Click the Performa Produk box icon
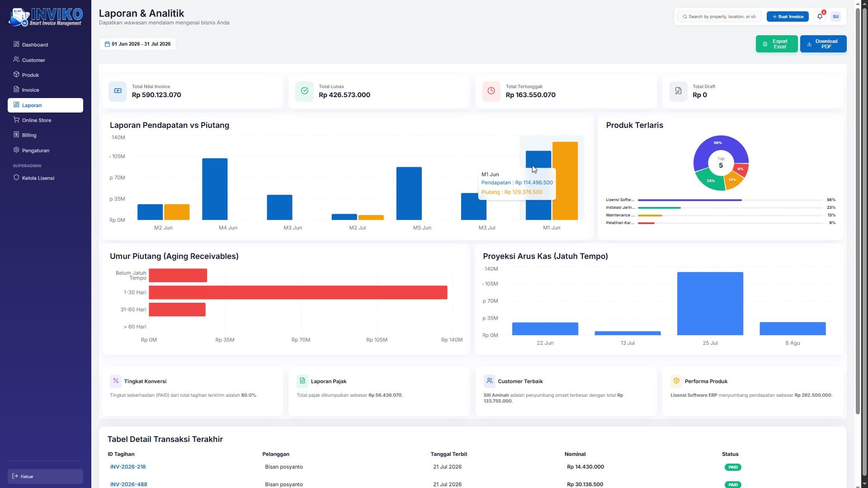The width and height of the screenshot is (868, 488). [676, 381]
